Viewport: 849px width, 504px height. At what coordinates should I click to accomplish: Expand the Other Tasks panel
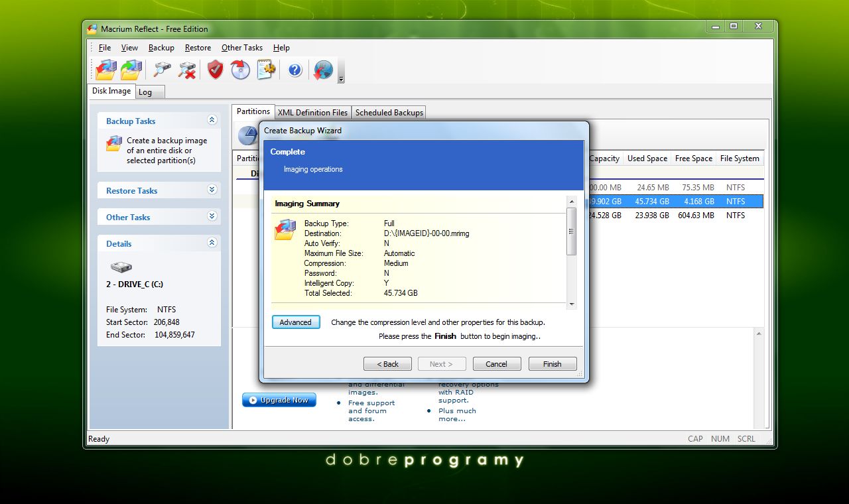point(212,216)
